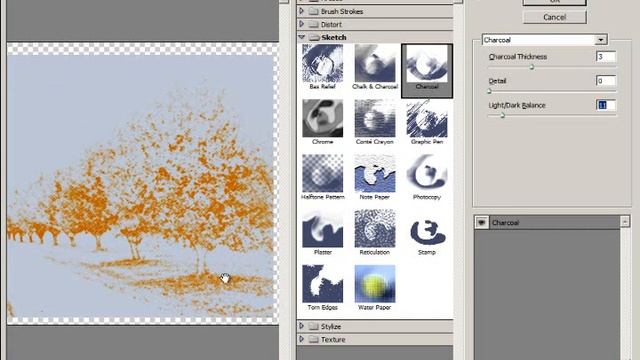
Task: Click the Detail slider handle
Action: 489,91
